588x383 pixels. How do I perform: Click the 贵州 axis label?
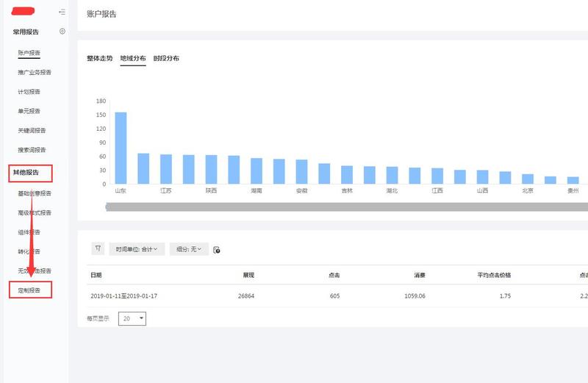pos(573,190)
